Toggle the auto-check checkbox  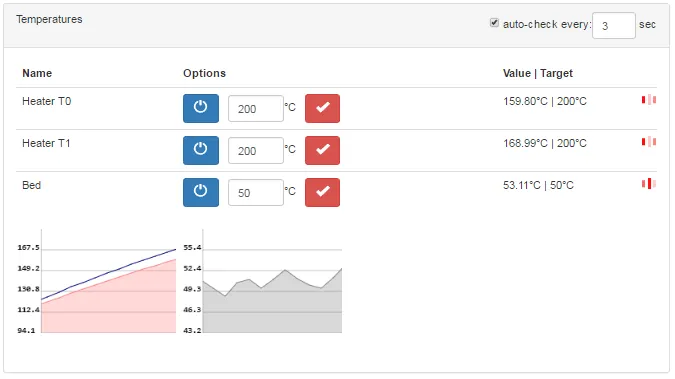tap(494, 23)
